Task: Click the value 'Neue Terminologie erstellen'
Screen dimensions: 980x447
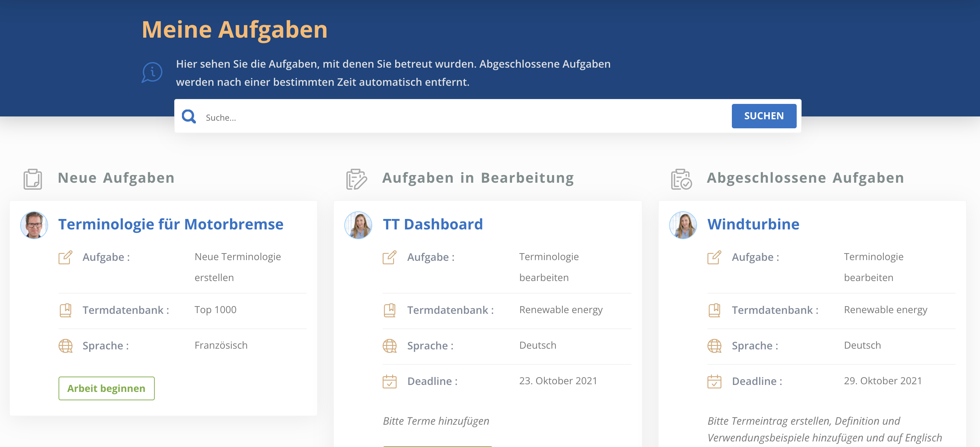Action: point(238,267)
